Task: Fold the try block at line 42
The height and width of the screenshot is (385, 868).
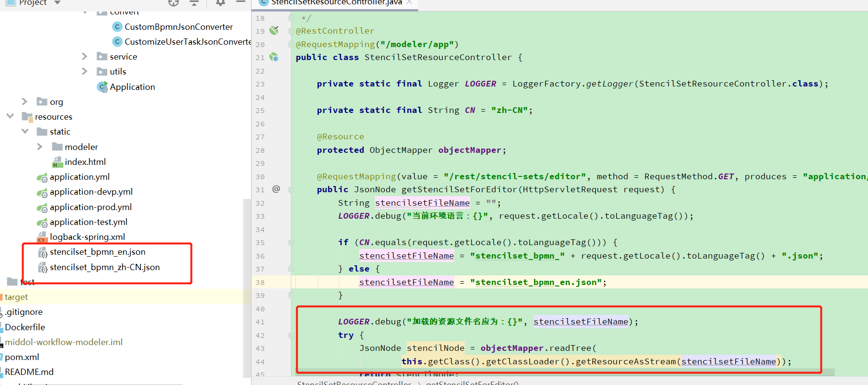Action: (x=291, y=335)
